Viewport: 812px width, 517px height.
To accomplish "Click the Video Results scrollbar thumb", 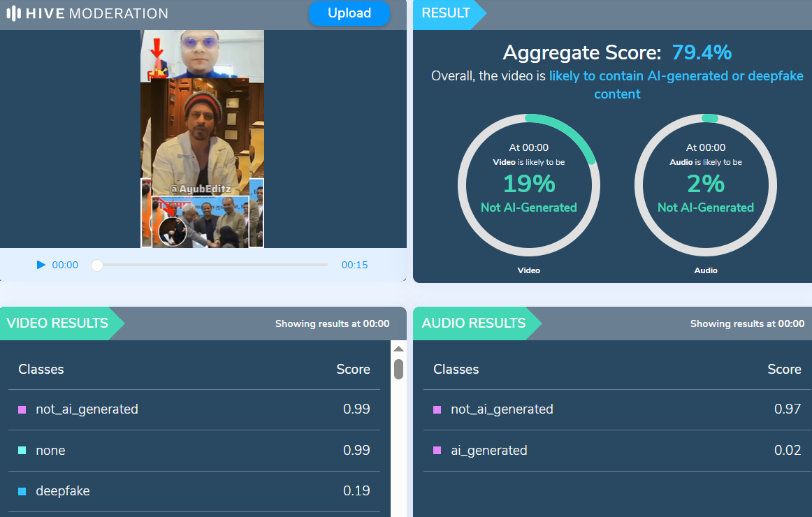I will point(398,369).
